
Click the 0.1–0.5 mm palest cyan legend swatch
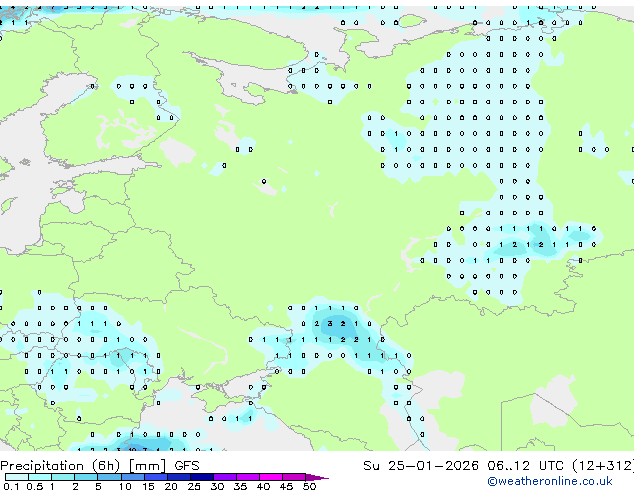pyautogui.click(x=17, y=477)
